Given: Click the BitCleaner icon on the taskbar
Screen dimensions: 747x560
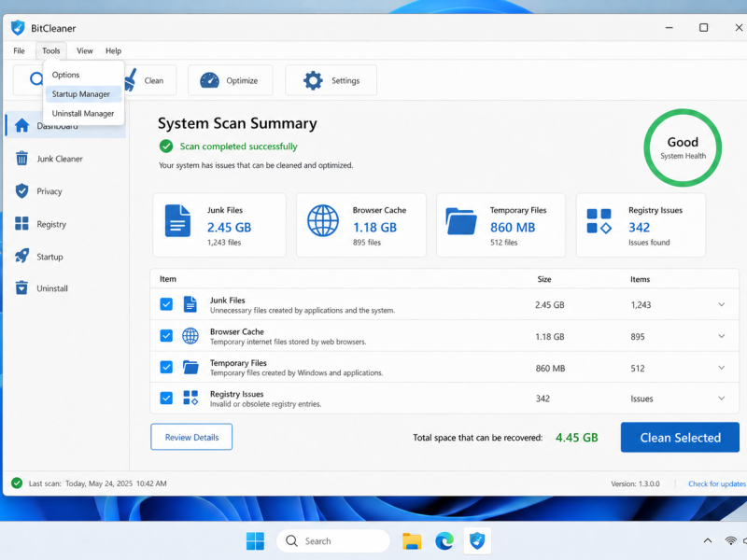Looking at the screenshot, I should pyautogui.click(x=477, y=541).
